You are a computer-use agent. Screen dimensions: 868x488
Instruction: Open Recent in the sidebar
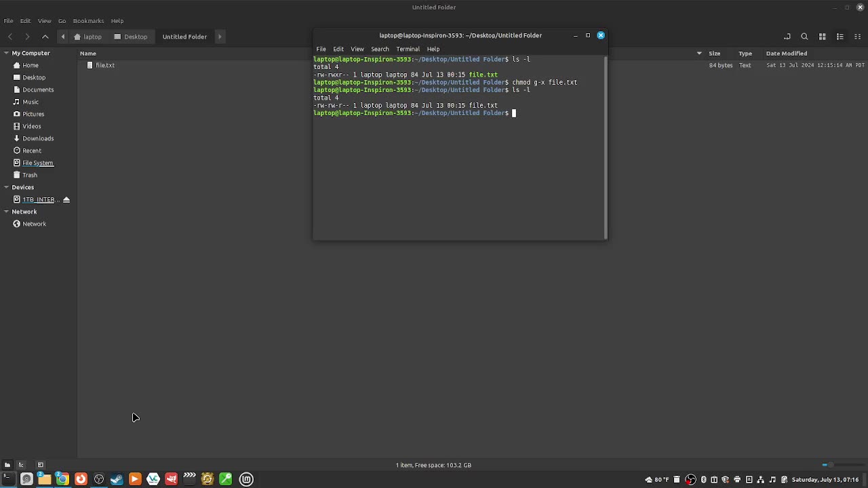[32, 150]
